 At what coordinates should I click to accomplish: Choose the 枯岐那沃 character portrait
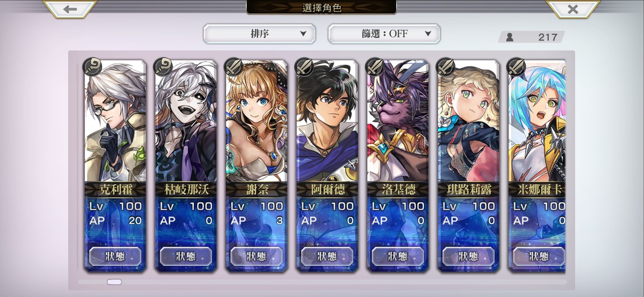pyautogui.click(x=186, y=121)
